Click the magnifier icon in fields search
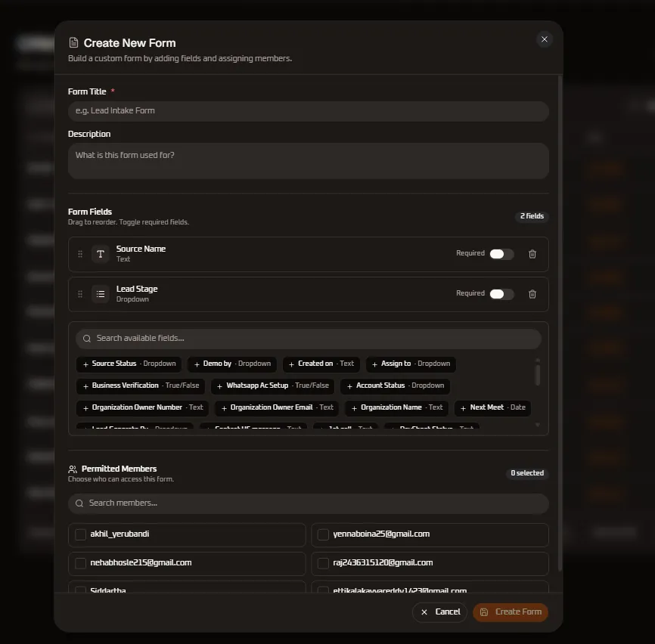Screen dimensions: 655x644 [86, 339]
